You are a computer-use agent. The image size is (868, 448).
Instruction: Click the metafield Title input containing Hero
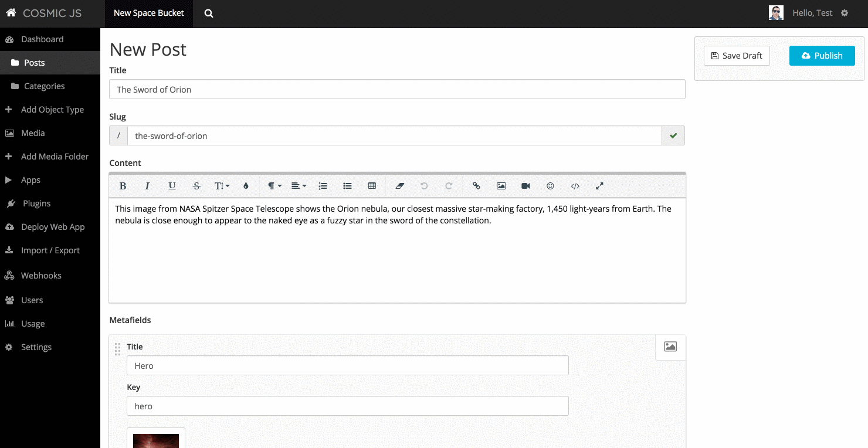tap(348, 365)
